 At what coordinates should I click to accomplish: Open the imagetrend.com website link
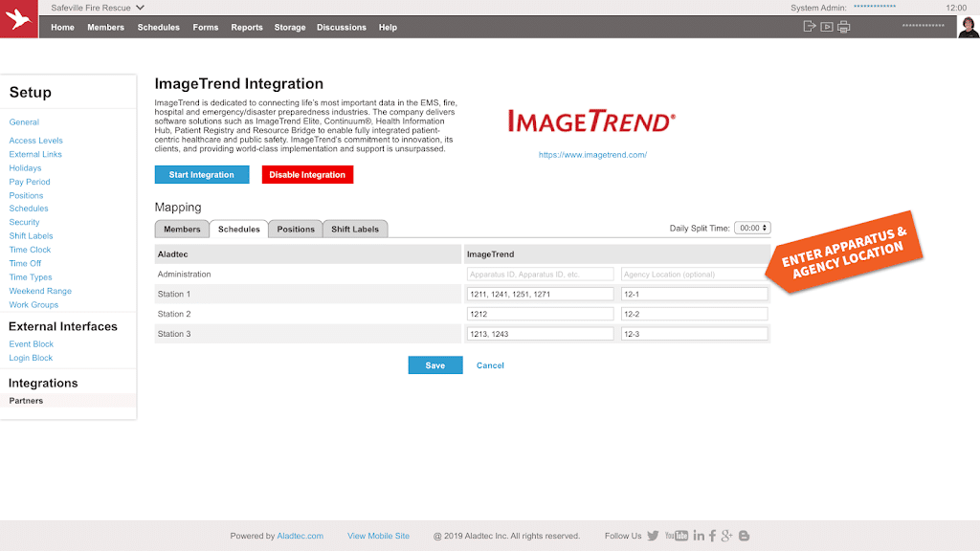[x=592, y=155]
